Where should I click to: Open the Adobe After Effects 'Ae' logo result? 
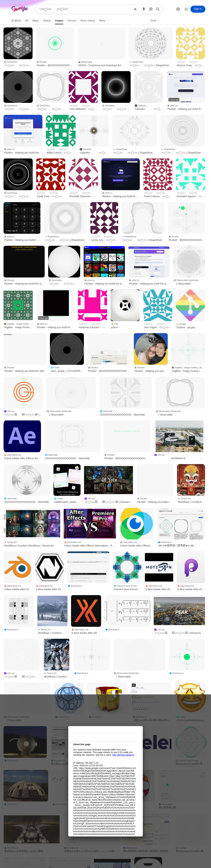click(22, 436)
